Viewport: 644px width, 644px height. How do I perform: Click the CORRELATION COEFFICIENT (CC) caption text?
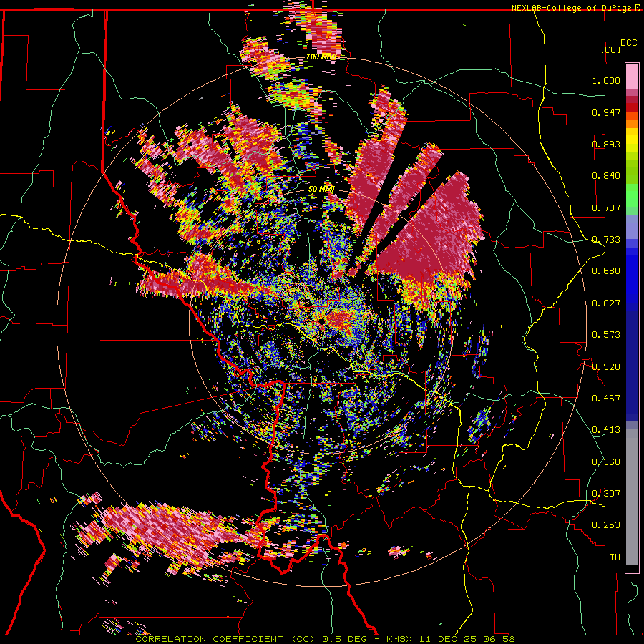(225, 639)
